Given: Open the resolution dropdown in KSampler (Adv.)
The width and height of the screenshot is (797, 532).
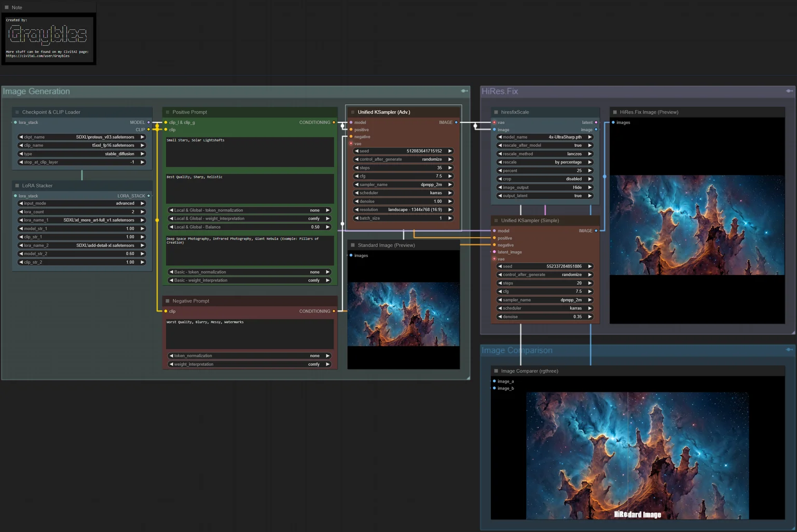Looking at the screenshot, I should click(403, 210).
